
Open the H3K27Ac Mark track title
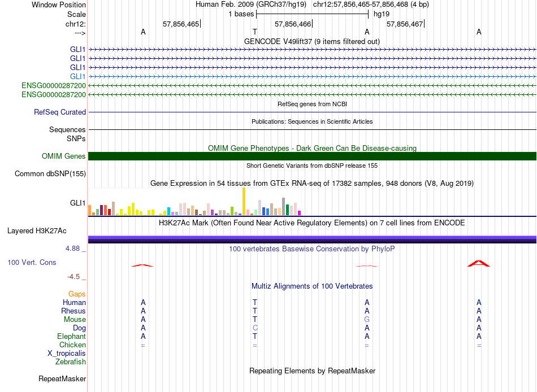[312, 223]
